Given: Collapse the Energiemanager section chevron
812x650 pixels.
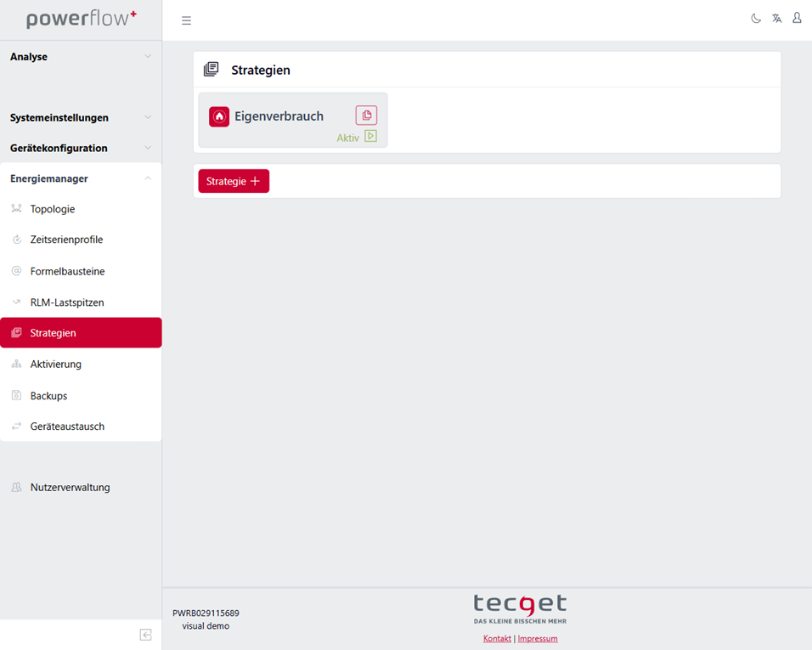Looking at the screenshot, I should tap(148, 178).
